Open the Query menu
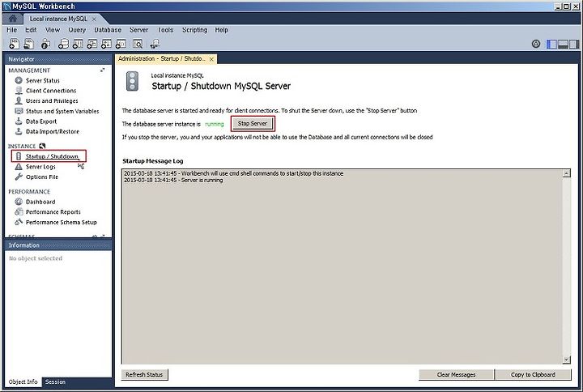This screenshot has height=392, width=583. 77,30
